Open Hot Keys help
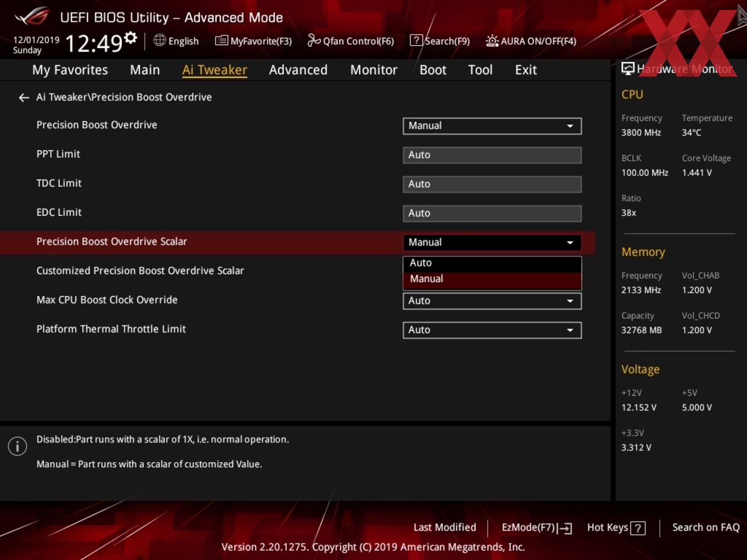Viewport: 747px width, 560px height. 616,528
